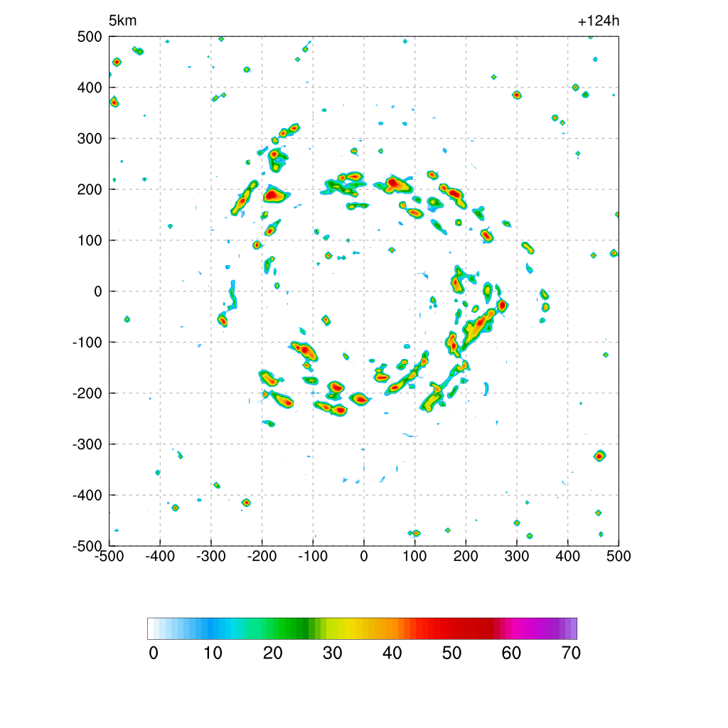Click the x-axis tick label -100

click(x=313, y=556)
